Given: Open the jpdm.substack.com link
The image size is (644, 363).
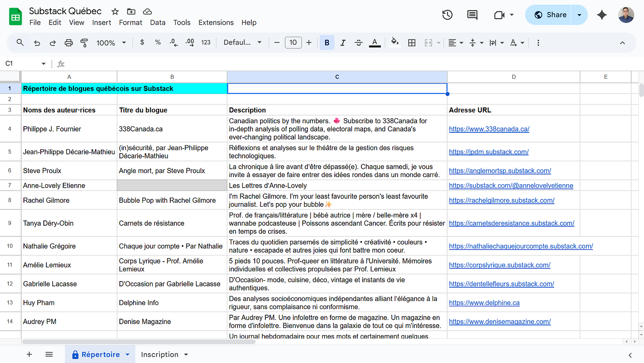Looking at the screenshot, I should point(489,151).
